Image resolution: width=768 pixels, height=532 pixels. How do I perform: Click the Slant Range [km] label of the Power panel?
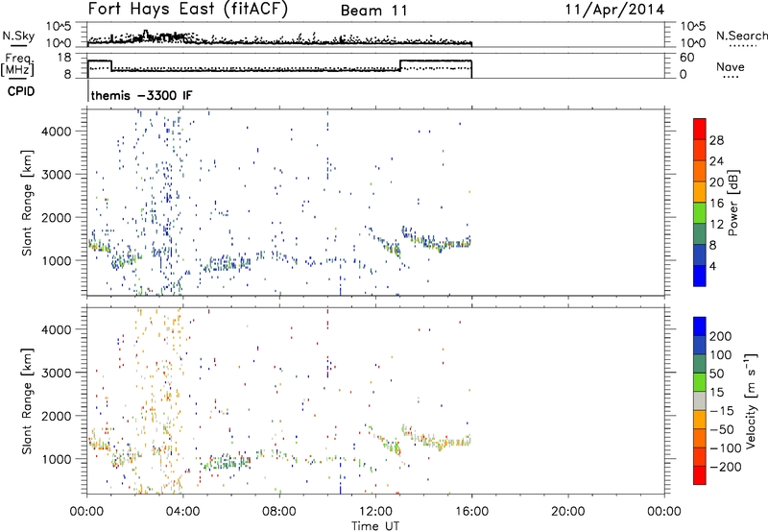pyautogui.click(x=27, y=203)
